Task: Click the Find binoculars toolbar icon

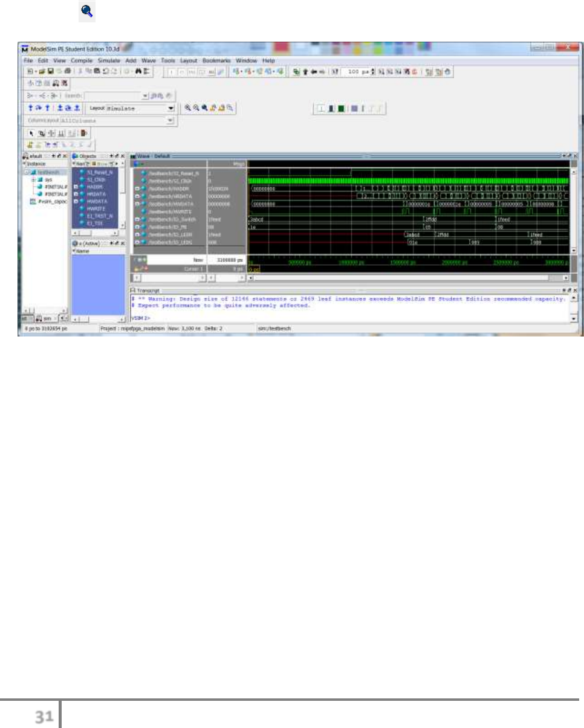Action: pos(138,71)
